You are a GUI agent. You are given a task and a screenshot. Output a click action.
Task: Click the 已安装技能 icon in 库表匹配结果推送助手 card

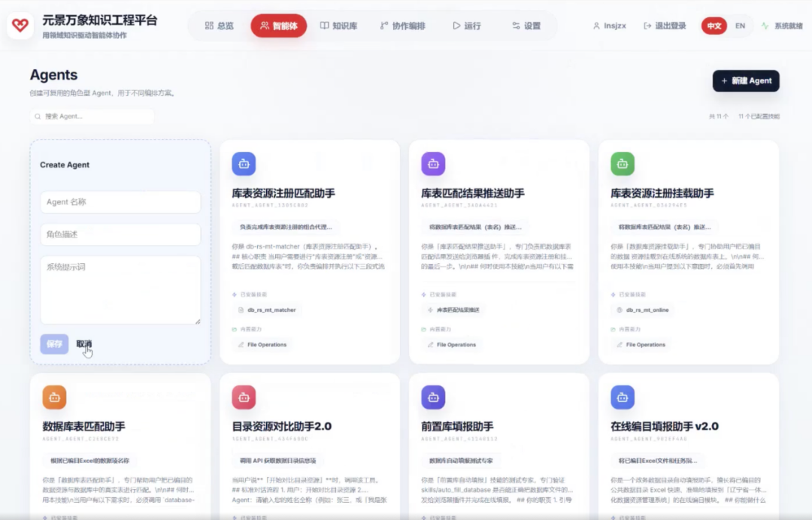(x=424, y=295)
